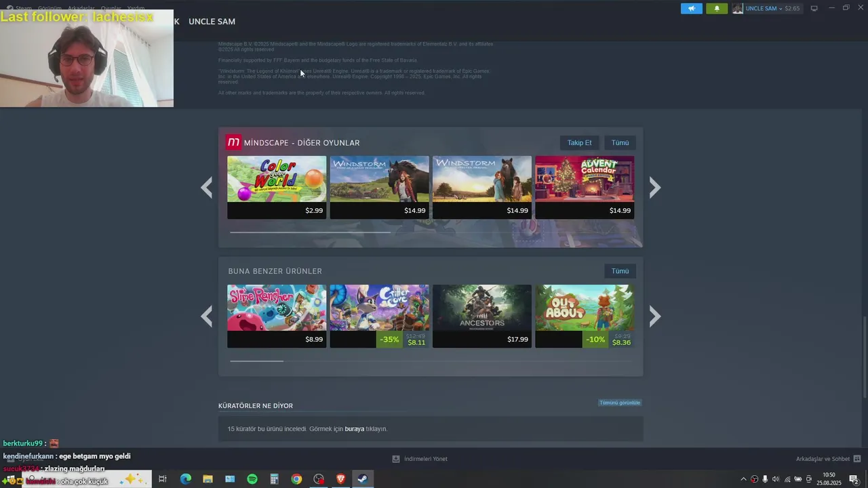Open the Windows notification center icon
The image size is (868, 488).
tap(854, 479)
